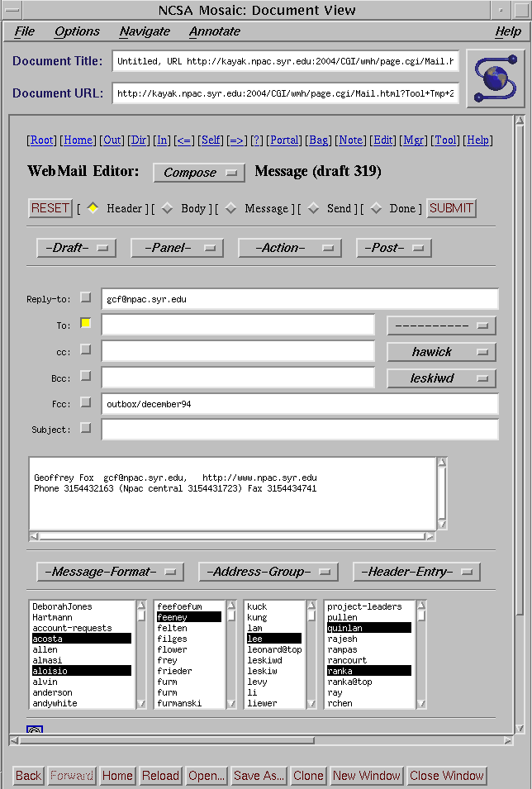Open the -Panel- dropdown
Image resolution: width=532 pixels, height=789 pixels.
point(177,248)
